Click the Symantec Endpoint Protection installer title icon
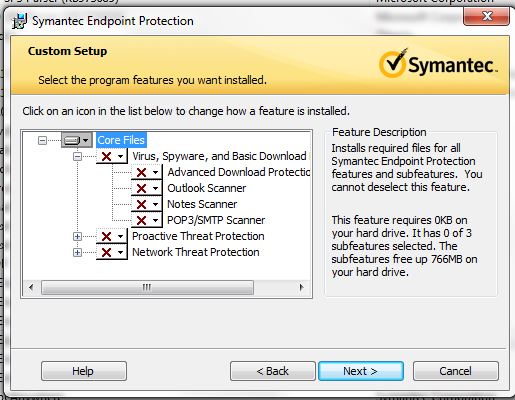Image resolution: width=515 pixels, height=400 pixels. [19, 21]
